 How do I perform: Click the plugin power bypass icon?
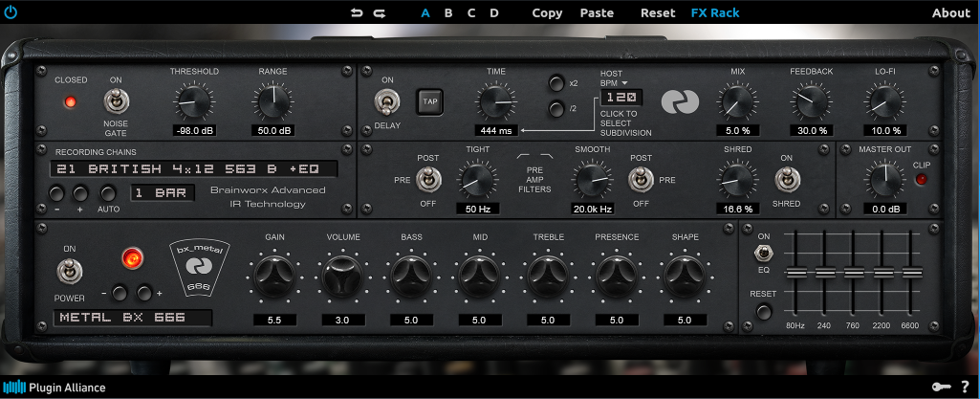(11, 11)
